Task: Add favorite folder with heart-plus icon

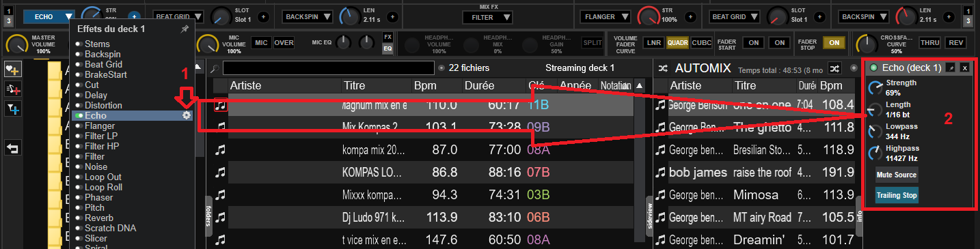Action: pyautogui.click(x=12, y=69)
